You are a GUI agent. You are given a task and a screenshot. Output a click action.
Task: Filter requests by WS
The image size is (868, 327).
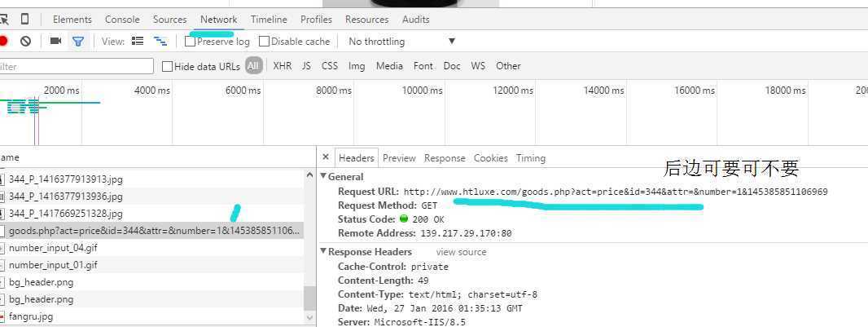pyautogui.click(x=478, y=66)
